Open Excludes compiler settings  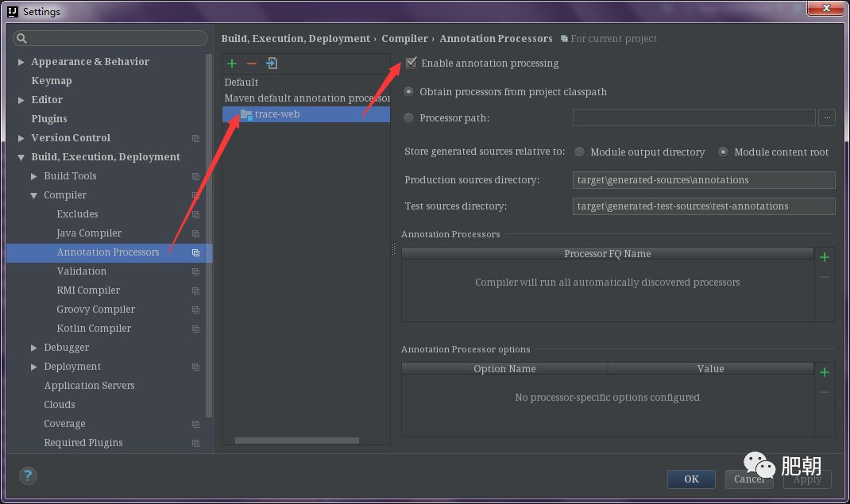tap(78, 214)
